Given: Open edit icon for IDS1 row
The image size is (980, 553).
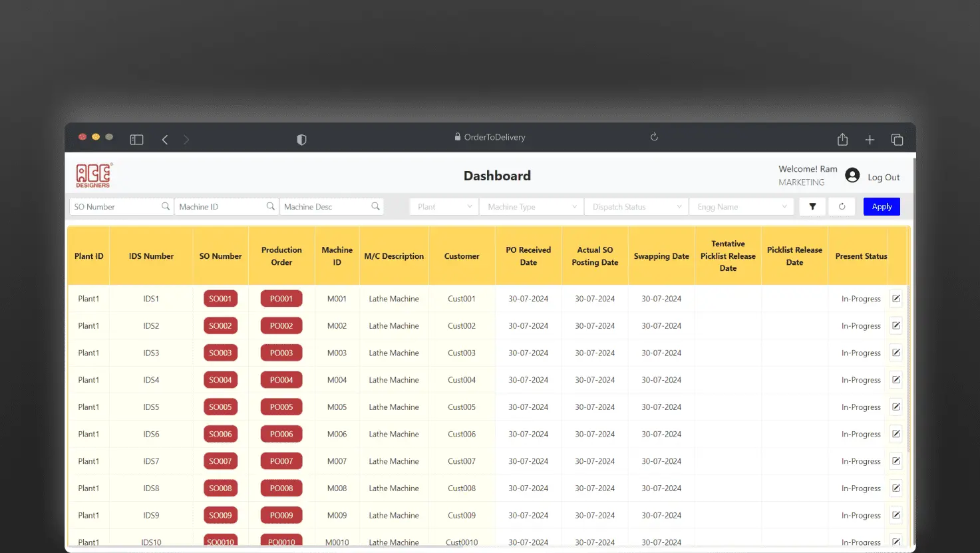Looking at the screenshot, I should [896, 299].
